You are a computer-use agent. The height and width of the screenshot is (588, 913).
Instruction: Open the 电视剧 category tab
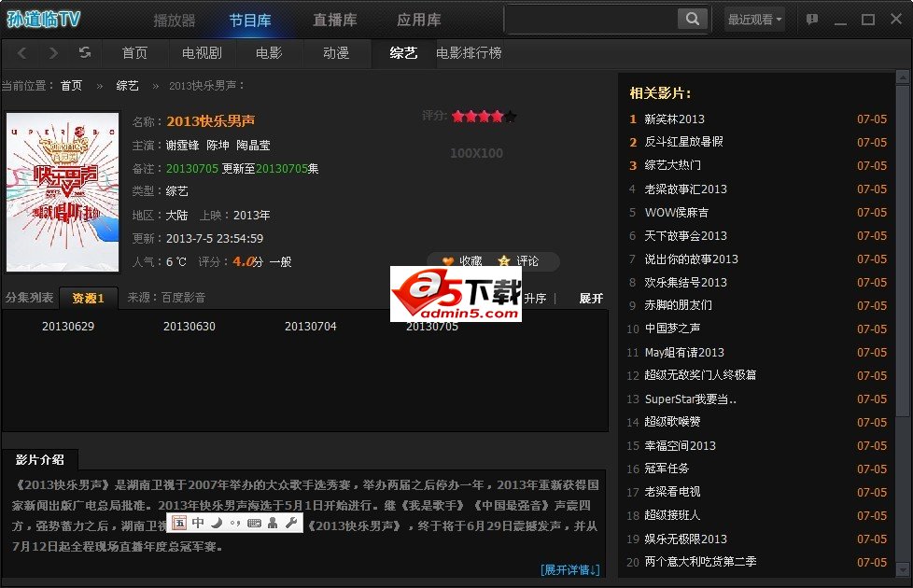pos(202,53)
